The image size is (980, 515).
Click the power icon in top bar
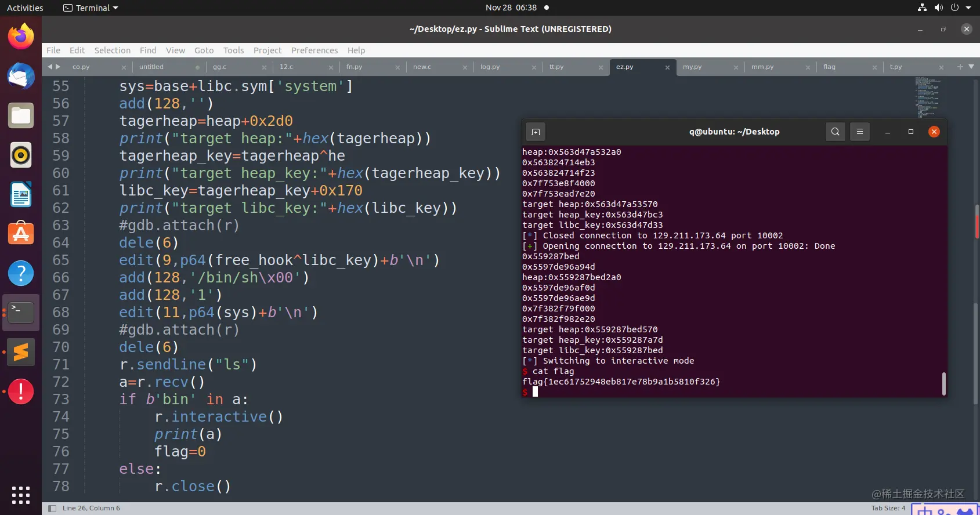954,8
